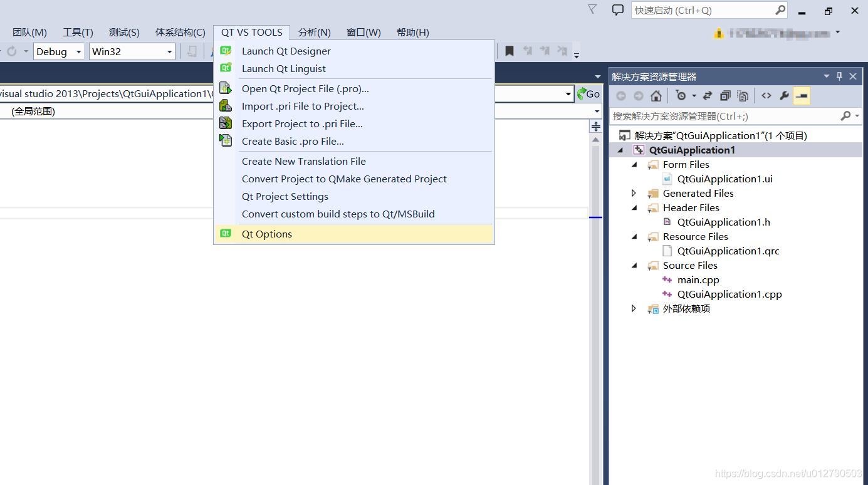
Task: Click sync with active document icon
Action: 708,96
